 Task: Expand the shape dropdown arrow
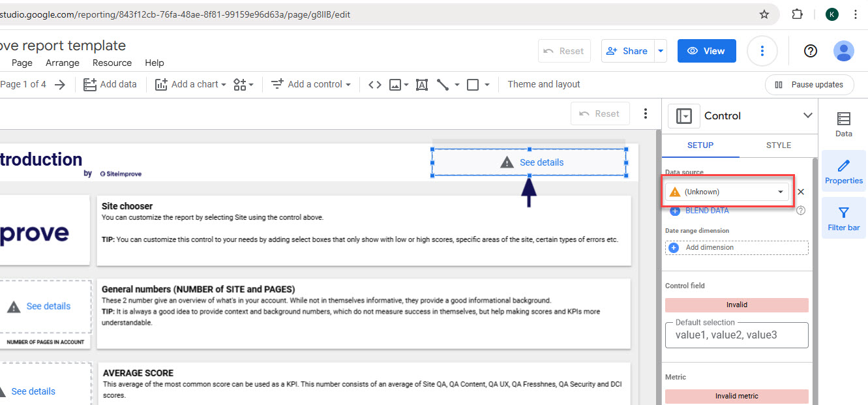[487, 85]
